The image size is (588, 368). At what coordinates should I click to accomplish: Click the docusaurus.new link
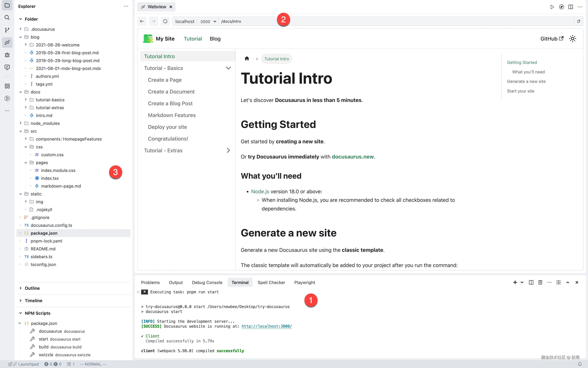coord(352,157)
